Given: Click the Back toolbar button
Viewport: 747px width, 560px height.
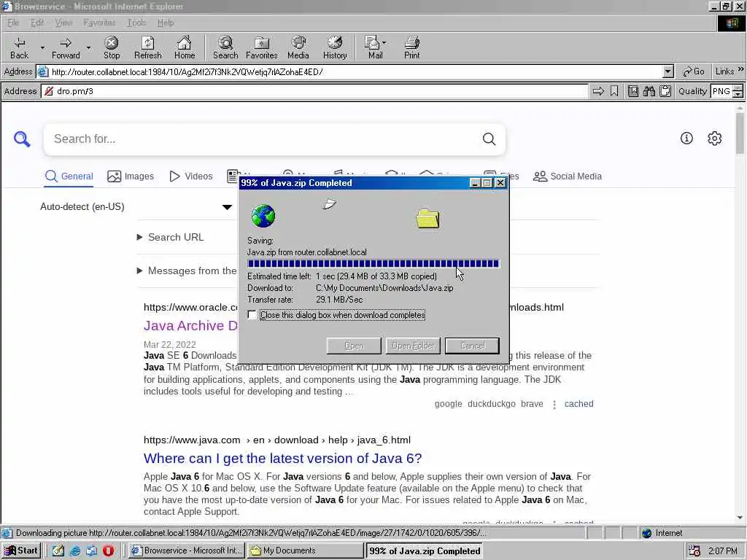Looking at the screenshot, I should (x=19, y=47).
